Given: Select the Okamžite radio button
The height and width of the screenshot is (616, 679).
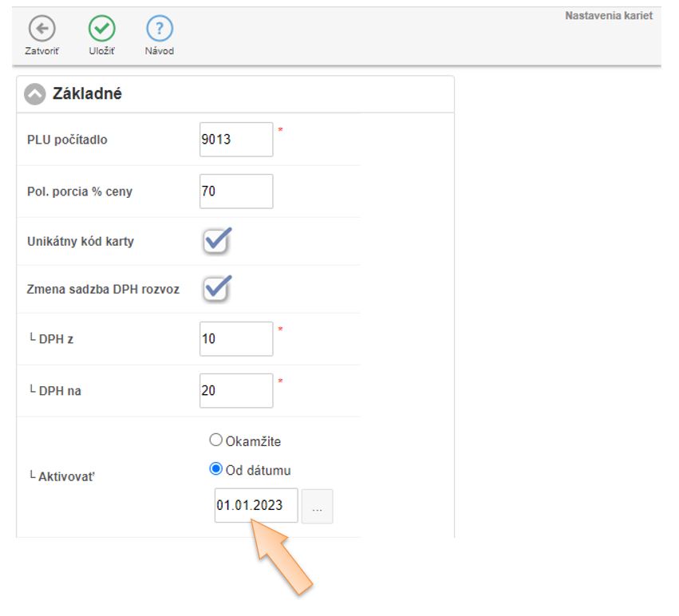Looking at the screenshot, I should pyautogui.click(x=215, y=440).
